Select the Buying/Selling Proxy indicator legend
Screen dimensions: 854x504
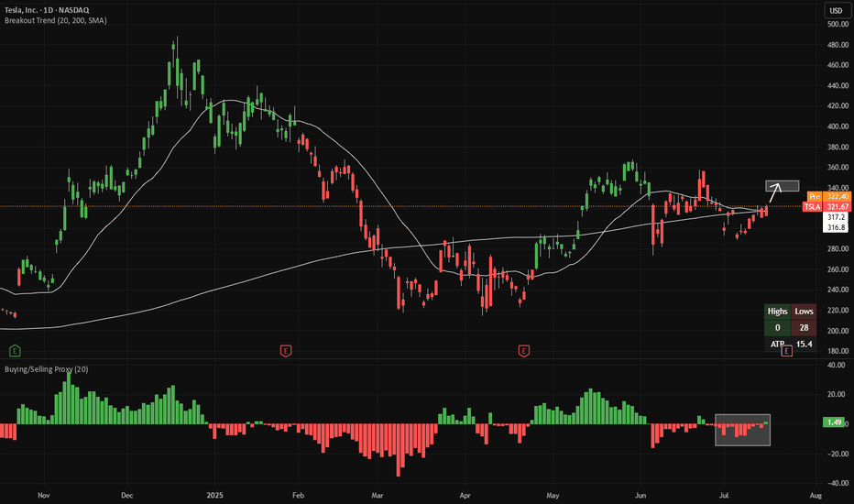tap(47, 369)
